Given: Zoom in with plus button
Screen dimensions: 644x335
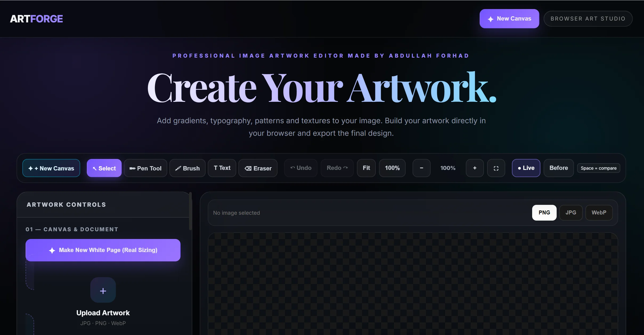Looking at the screenshot, I should pyautogui.click(x=475, y=168).
